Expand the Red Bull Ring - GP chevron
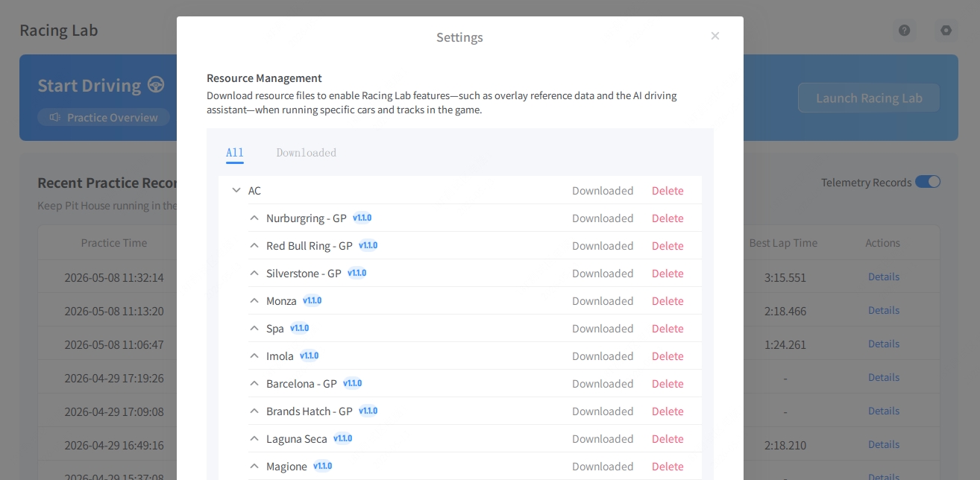Screen dimensions: 980x480 [x=254, y=245]
